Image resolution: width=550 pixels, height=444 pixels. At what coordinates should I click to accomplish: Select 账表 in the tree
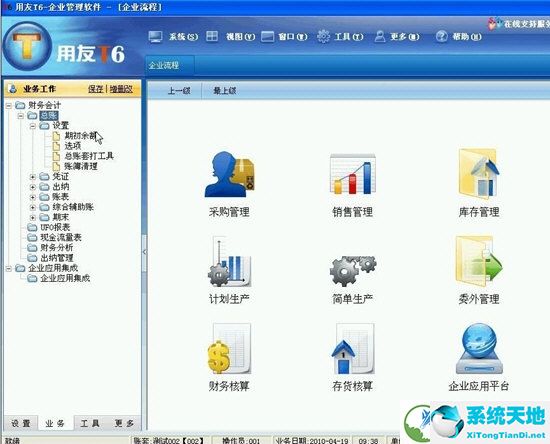(61, 197)
